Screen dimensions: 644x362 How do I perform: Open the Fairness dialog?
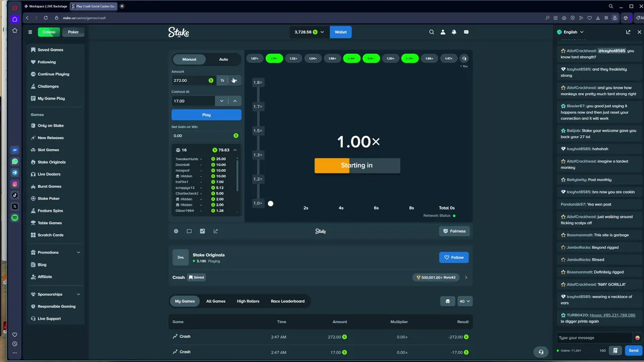454,231
